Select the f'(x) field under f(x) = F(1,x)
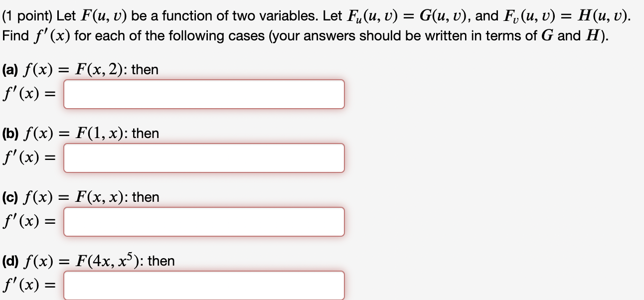The height and width of the screenshot is (300, 644). click(204, 158)
